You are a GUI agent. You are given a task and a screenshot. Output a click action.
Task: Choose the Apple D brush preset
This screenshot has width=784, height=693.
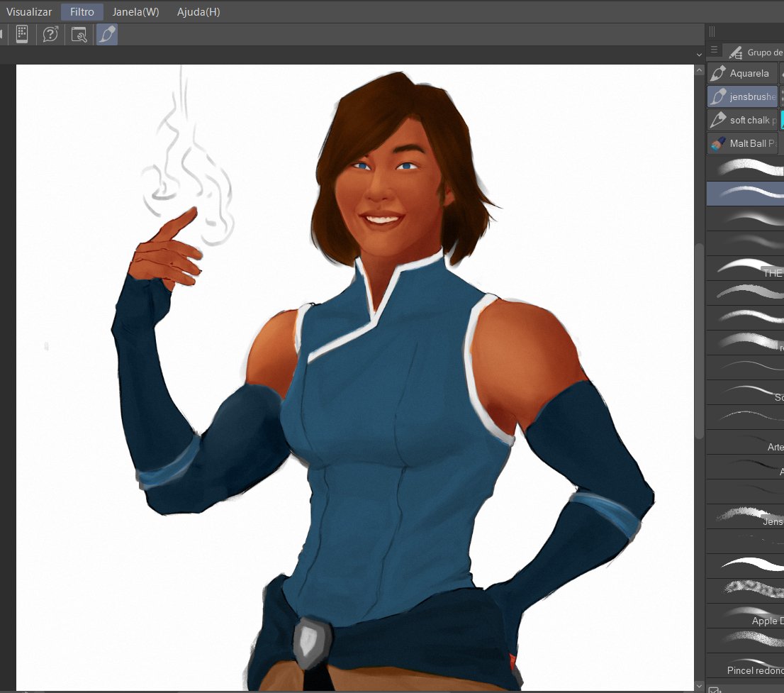tap(745, 616)
